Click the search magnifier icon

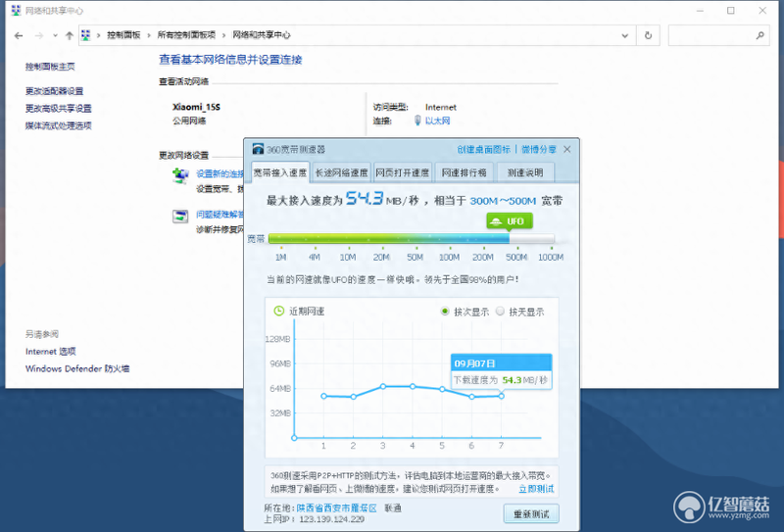click(x=760, y=35)
